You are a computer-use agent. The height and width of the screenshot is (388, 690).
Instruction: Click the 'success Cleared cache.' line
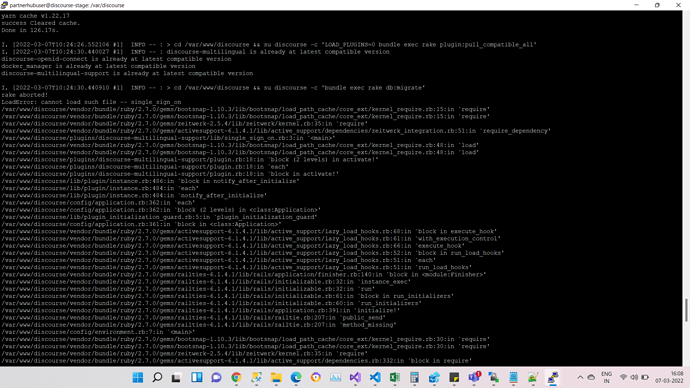[x=40, y=23]
